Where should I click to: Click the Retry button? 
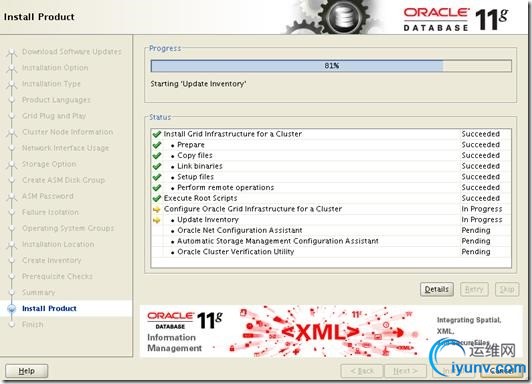point(474,289)
